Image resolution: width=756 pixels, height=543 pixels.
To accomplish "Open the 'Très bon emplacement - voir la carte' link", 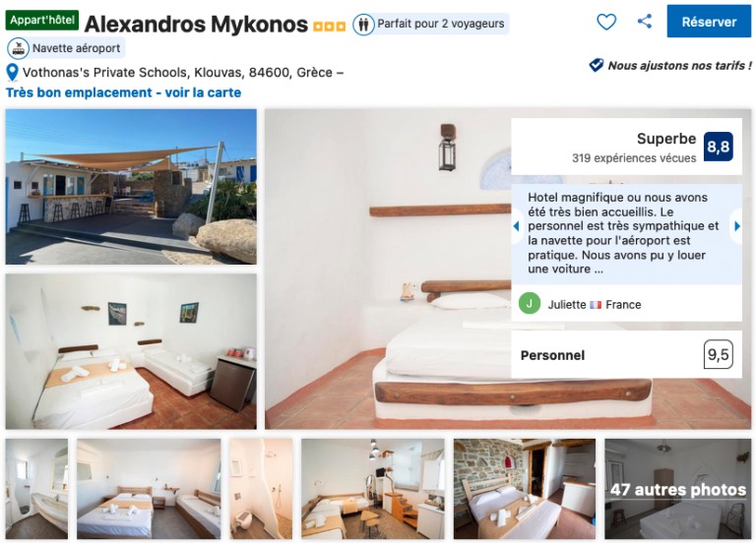I will [x=123, y=92].
